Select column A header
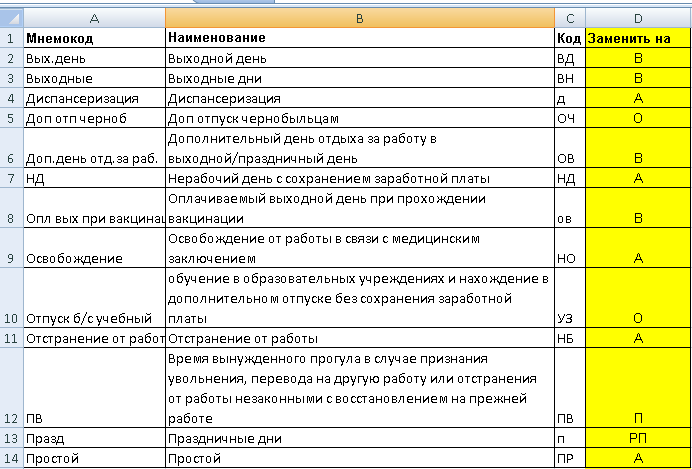The width and height of the screenshot is (692, 469). click(x=94, y=18)
